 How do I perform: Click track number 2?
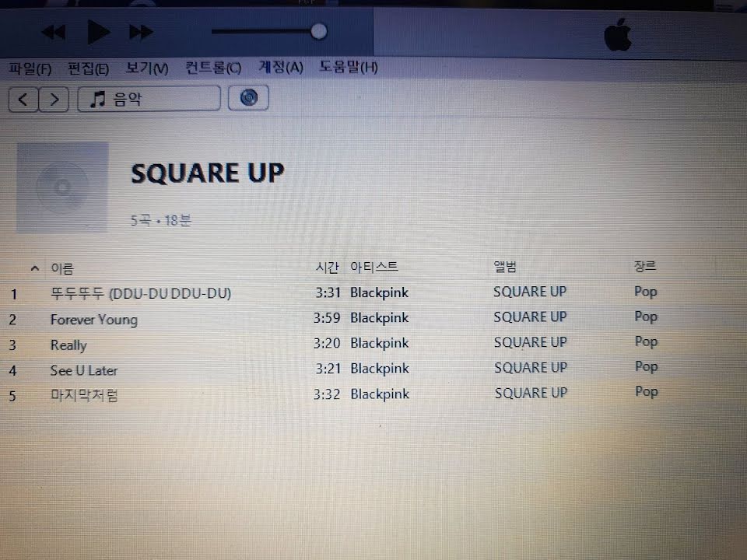pos(13,320)
